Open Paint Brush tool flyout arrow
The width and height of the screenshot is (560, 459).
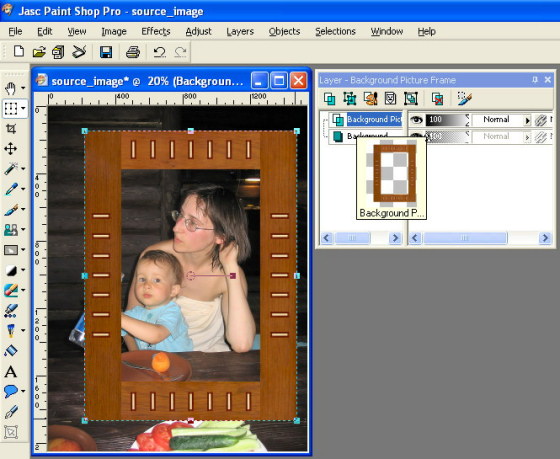tap(23, 209)
